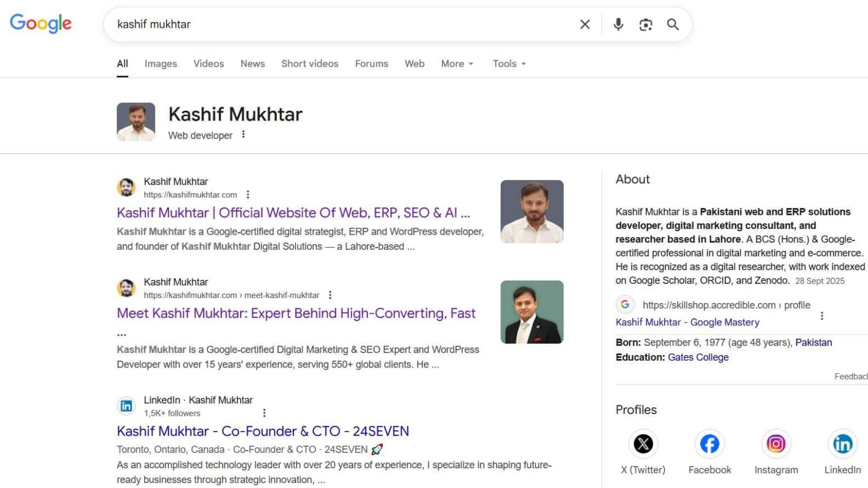This screenshot has width=868, height=488.
Task: Submit search with magnifying glass icon
Action: (672, 24)
